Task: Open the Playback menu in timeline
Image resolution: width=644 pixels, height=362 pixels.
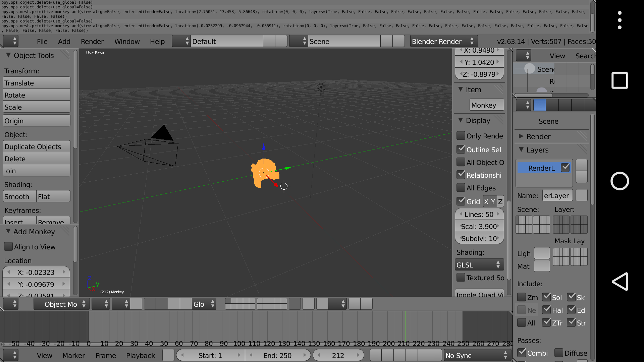Action: pyautogui.click(x=140, y=355)
